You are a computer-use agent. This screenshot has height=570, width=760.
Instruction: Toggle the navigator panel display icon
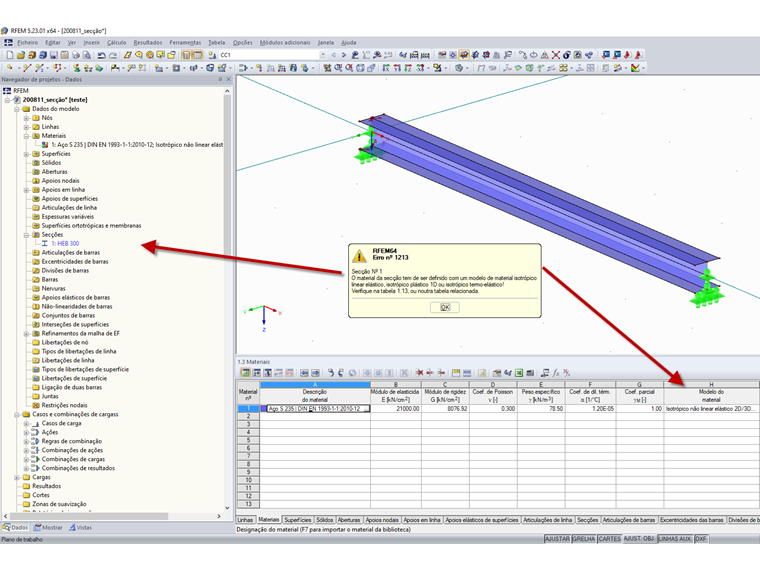pos(186,55)
